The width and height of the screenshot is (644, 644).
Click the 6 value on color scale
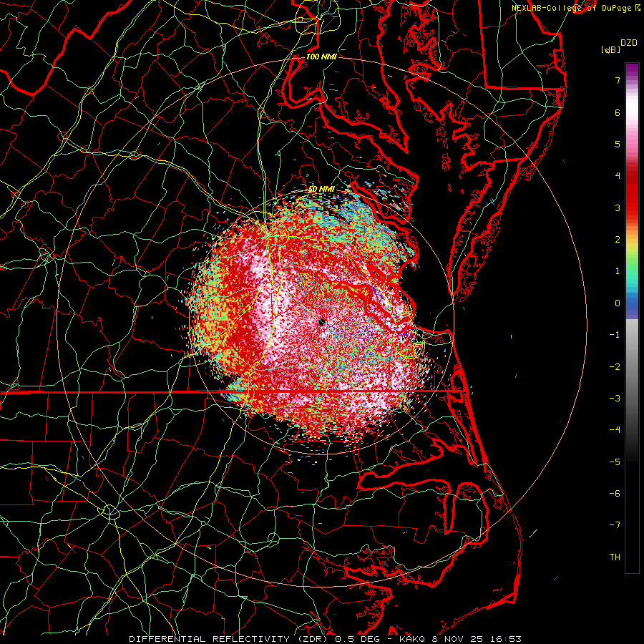[x=618, y=112]
